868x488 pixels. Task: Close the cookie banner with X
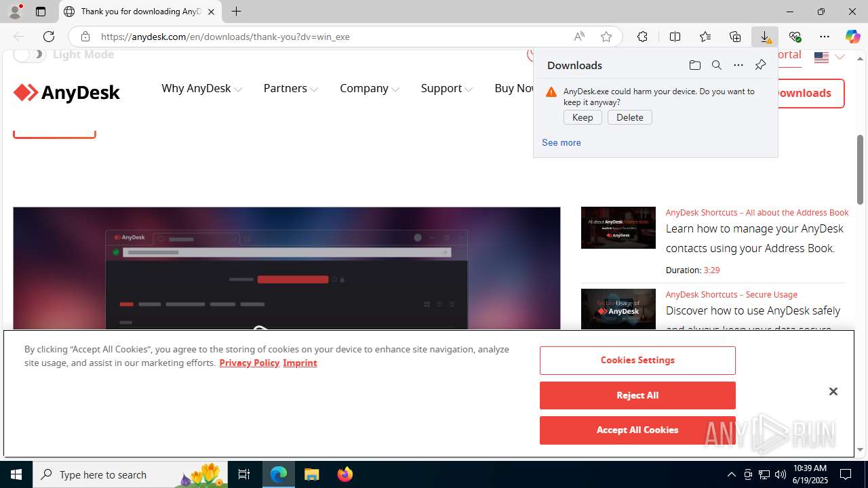833,392
